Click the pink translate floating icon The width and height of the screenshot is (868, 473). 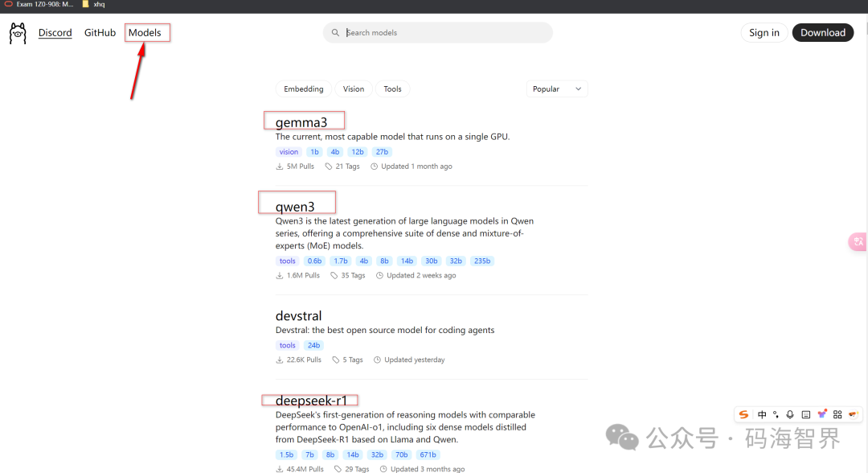click(858, 241)
